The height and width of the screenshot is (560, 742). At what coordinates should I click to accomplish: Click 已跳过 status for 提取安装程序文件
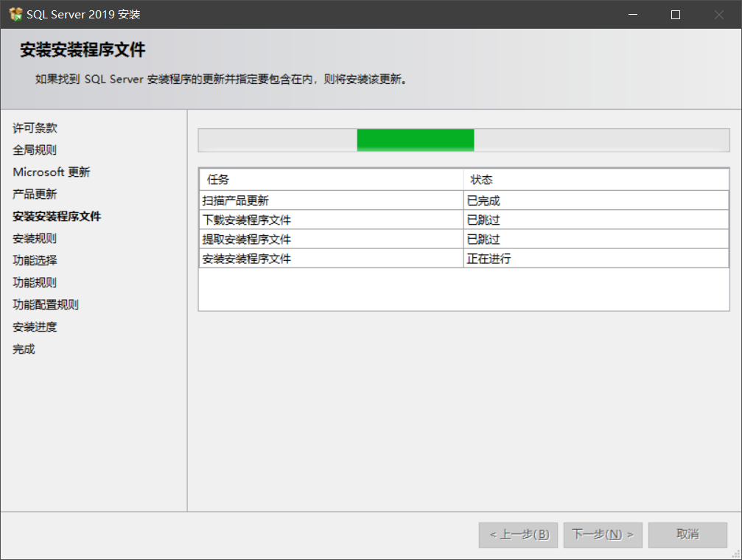pyautogui.click(x=596, y=239)
